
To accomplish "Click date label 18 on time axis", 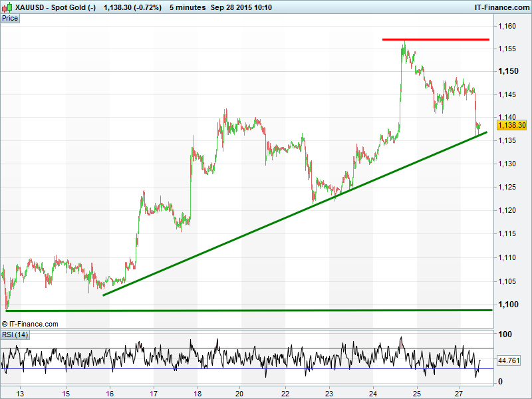I will click(198, 394).
